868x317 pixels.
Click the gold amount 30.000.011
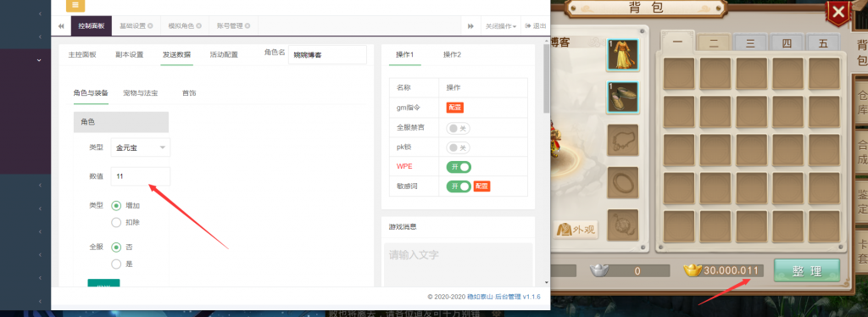pos(731,270)
